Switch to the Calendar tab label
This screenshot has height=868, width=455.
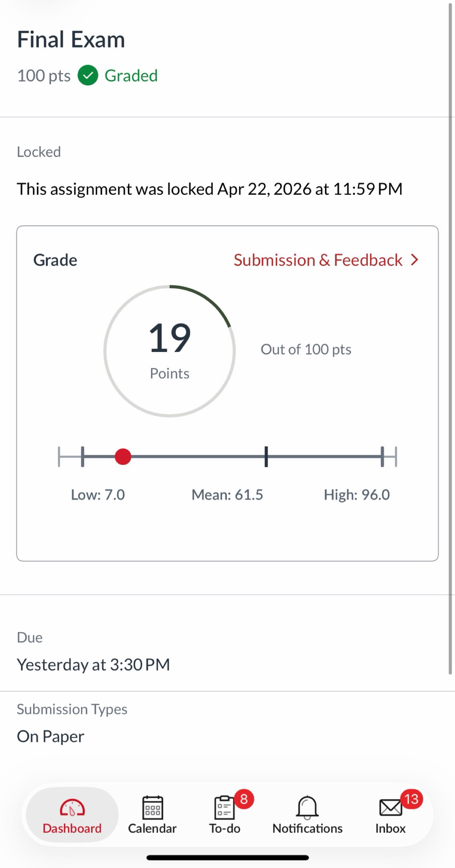[x=152, y=828]
